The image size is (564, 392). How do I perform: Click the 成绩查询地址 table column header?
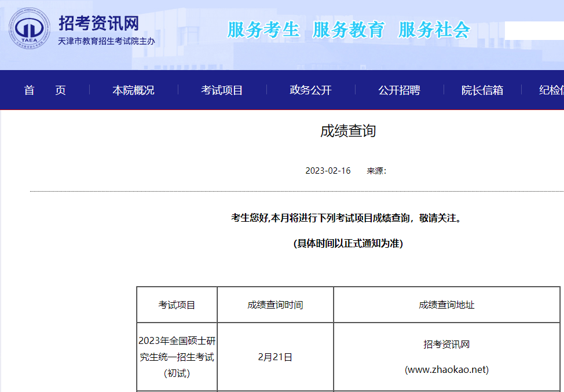point(446,305)
